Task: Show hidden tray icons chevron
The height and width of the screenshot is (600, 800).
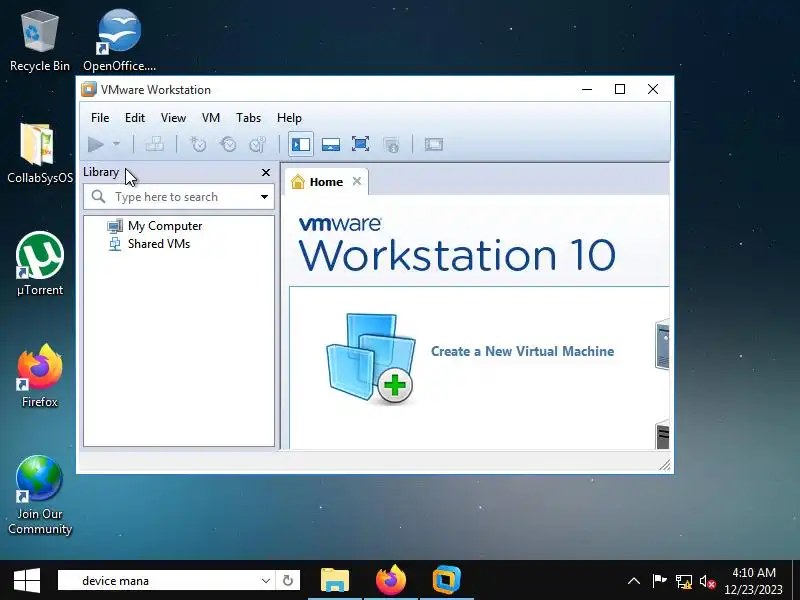Action: (634, 581)
